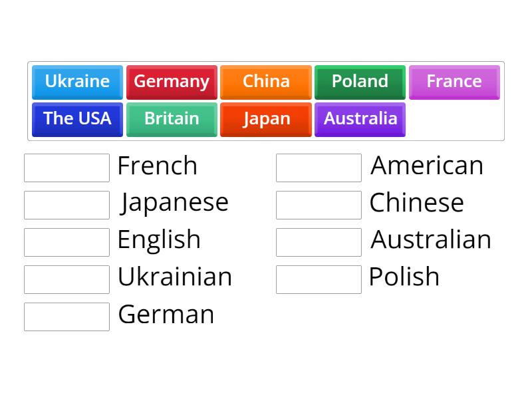Choose the Australia tile
Image resolution: width=532 pixels, height=399 pixels.
(360, 119)
